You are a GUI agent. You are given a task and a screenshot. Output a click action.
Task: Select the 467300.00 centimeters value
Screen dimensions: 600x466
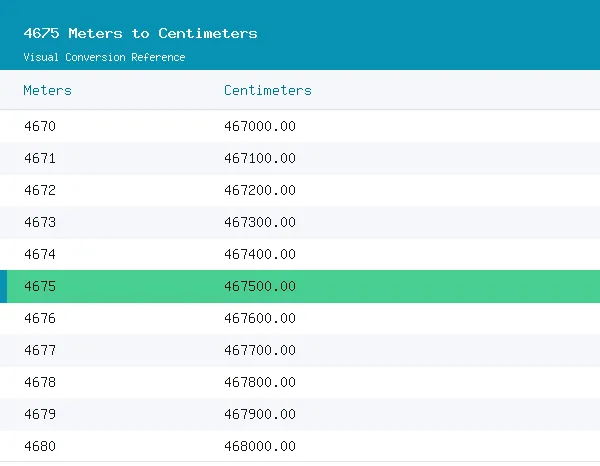(260, 222)
